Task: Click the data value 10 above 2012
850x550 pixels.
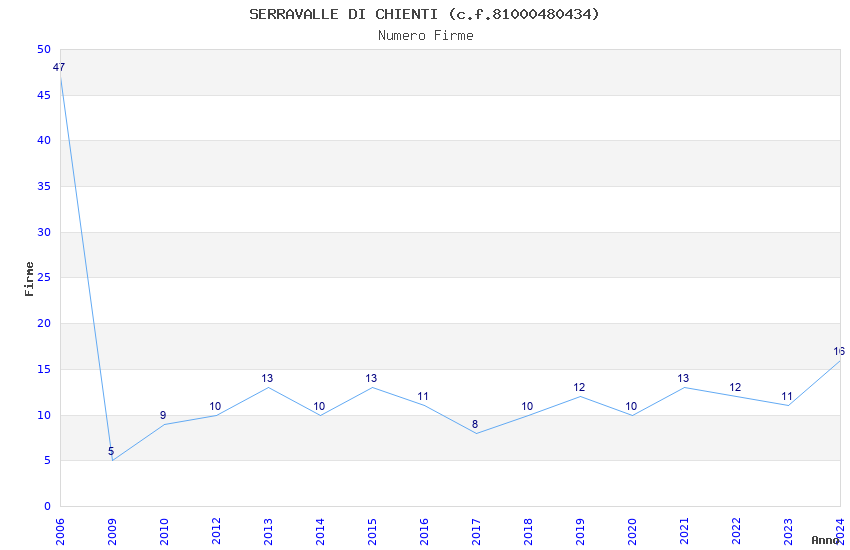Action: (x=215, y=406)
